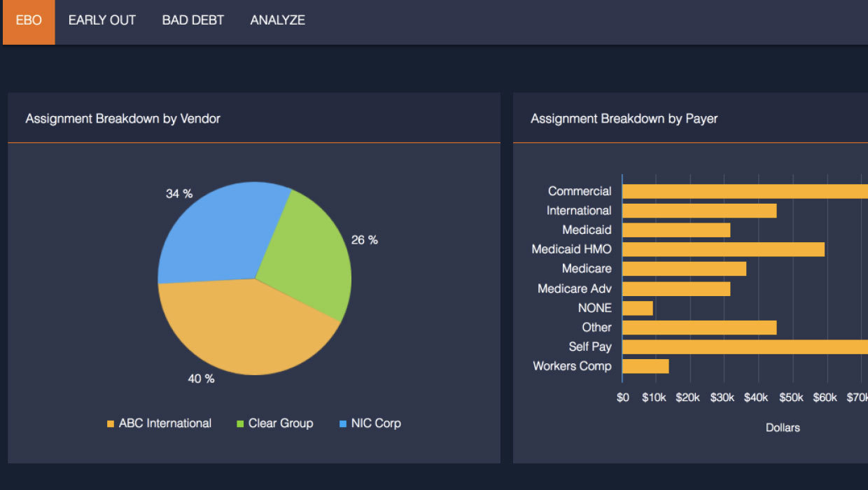868x490 pixels.
Task: Click the Medicaid HMO bar
Action: (722, 249)
